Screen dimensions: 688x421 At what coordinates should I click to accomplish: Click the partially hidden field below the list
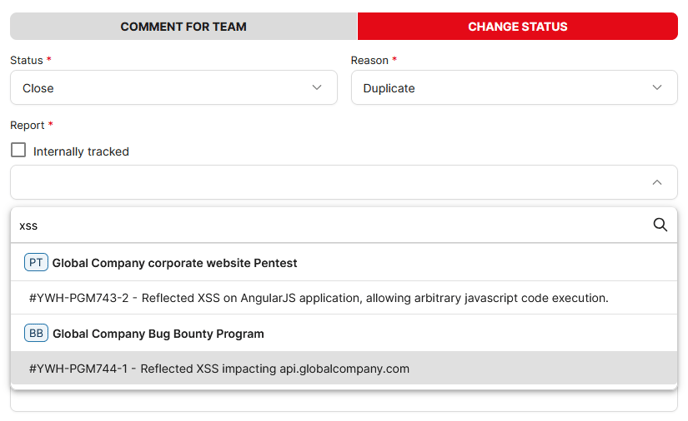point(344,401)
